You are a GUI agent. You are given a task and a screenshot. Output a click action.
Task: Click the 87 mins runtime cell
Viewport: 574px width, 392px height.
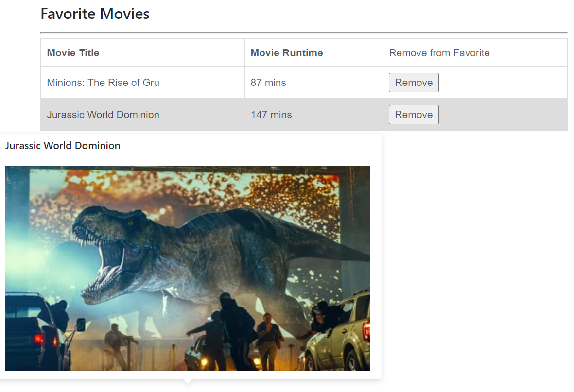(313, 83)
